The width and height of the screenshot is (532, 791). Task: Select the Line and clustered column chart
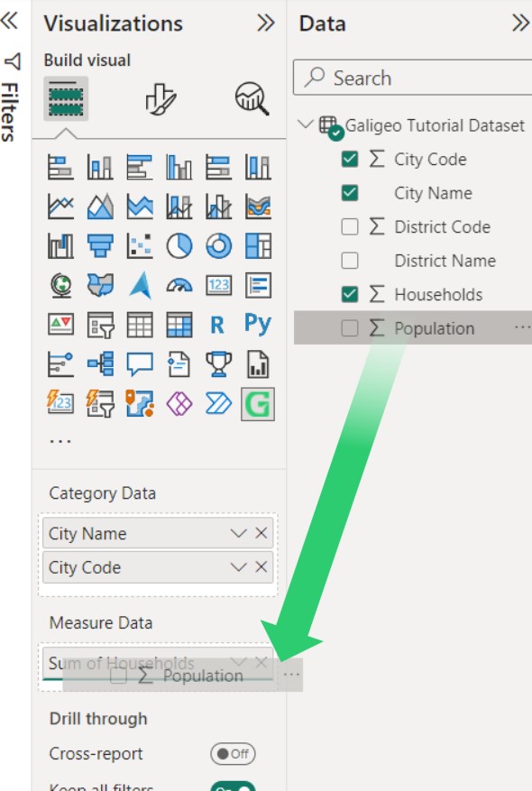point(218,207)
